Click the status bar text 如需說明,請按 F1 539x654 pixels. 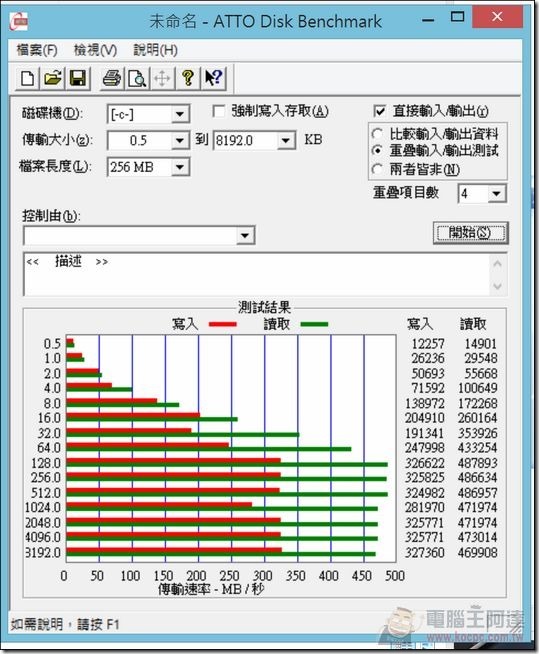65,624
